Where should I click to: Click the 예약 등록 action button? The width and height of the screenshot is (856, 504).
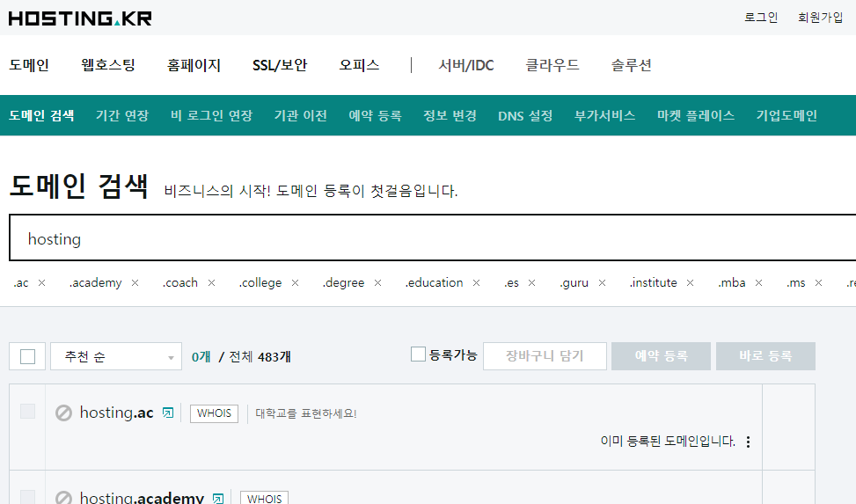(x=661, y=356)
